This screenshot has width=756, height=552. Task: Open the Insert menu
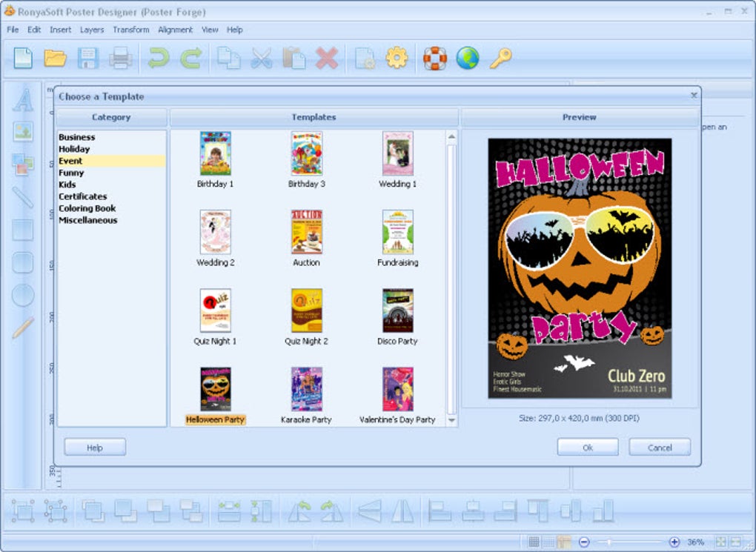60,30
